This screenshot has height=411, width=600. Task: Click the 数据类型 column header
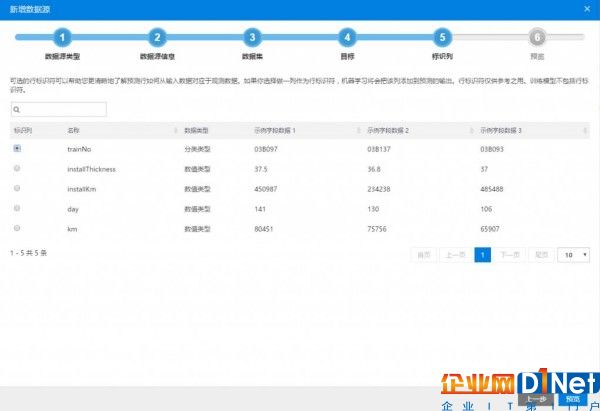point(196,130)
